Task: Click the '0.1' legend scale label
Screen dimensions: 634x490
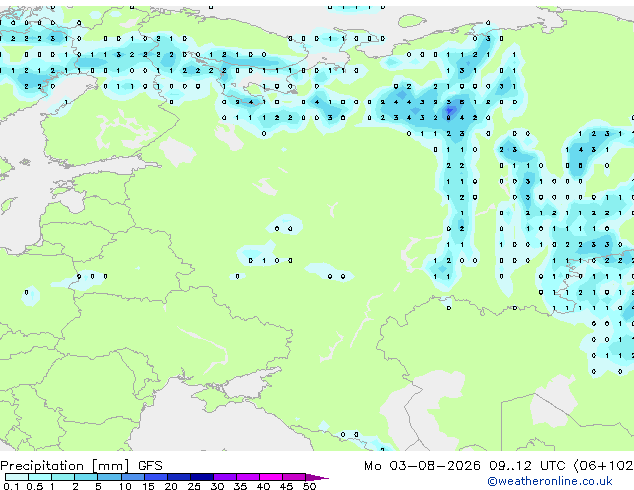Action: click(11, 486)
